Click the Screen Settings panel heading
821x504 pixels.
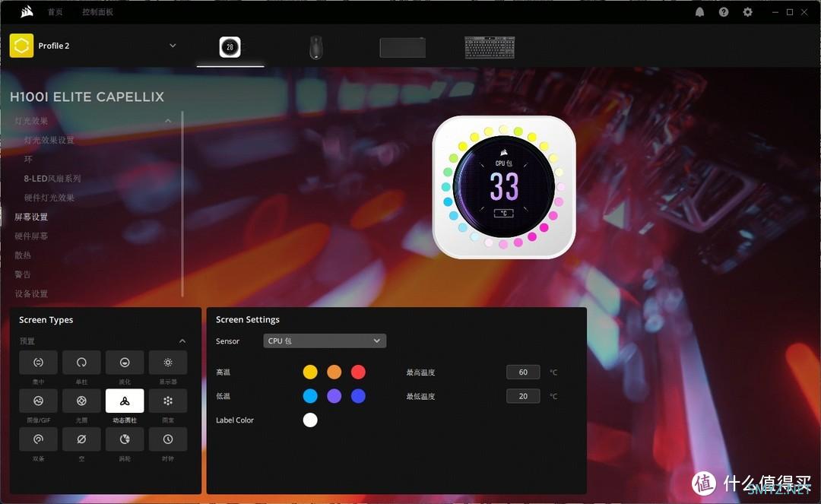[248, 319]
